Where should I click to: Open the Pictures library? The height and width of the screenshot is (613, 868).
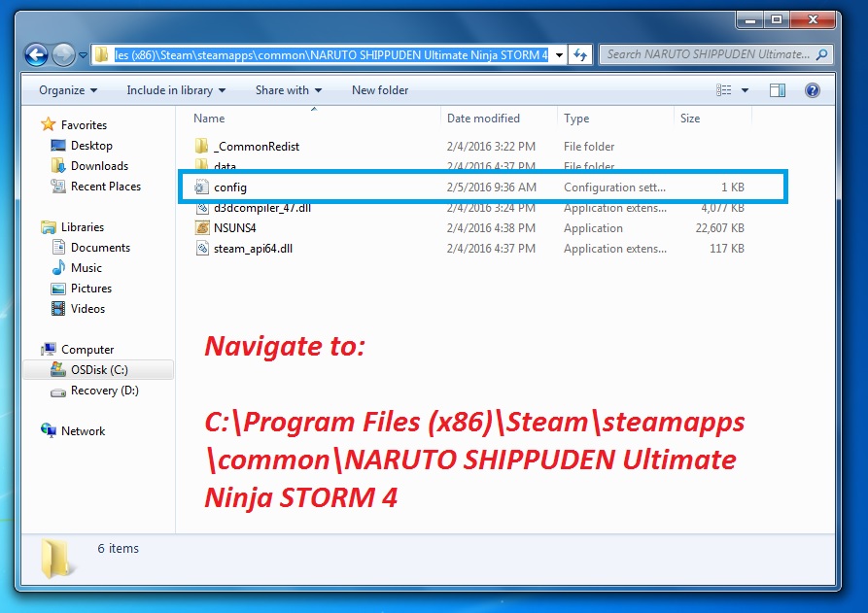tap(91, 289)
